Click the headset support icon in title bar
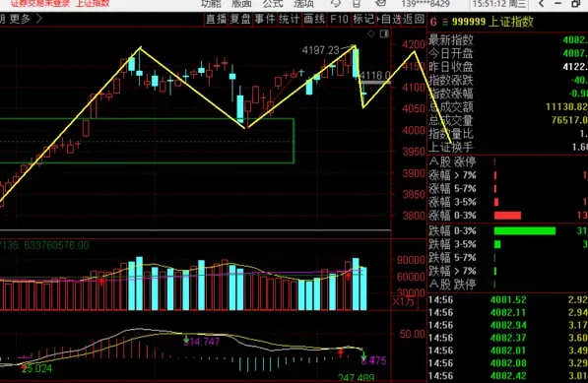 point(336,3)
